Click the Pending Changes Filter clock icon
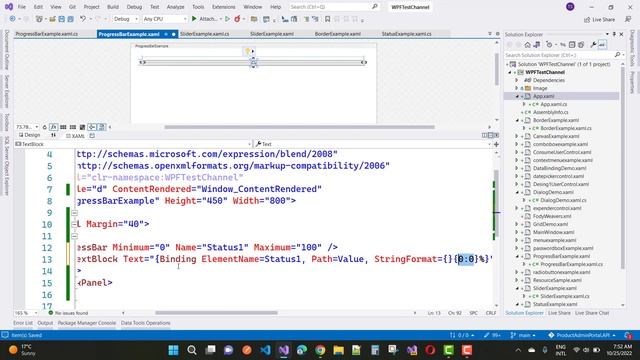The image size is (640, 360). [x=549, y=44]
